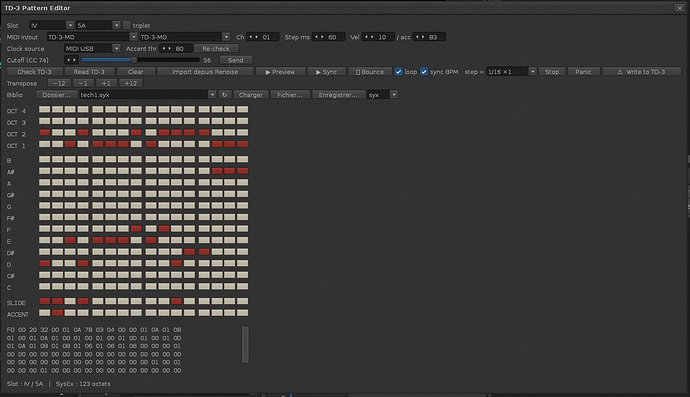Click the SysEx hex dump text area
Screen dimensions: 690x397
click(94, 350)
